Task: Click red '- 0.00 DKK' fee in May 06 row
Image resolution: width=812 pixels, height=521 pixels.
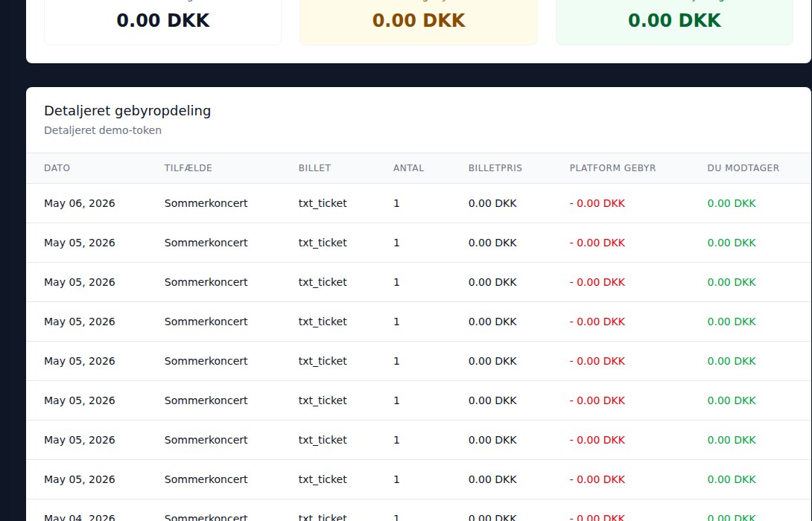Action: coord(597,203)
